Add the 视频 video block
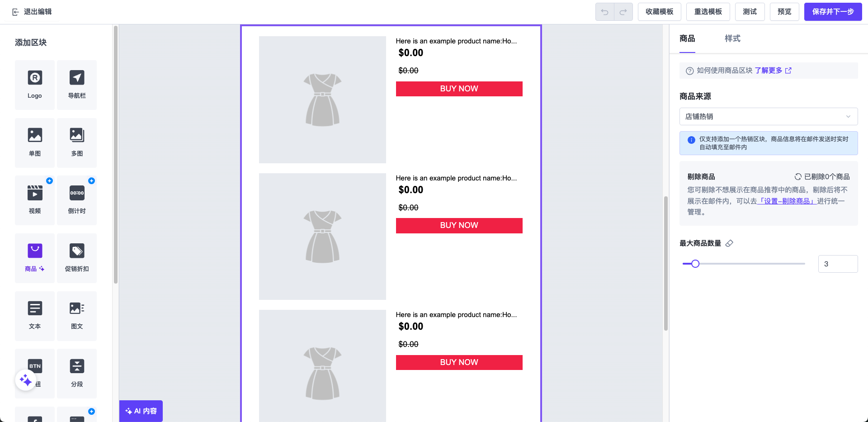Image resolution: width=868 pixels, height=422 pixels. click(x=35, y=200)
